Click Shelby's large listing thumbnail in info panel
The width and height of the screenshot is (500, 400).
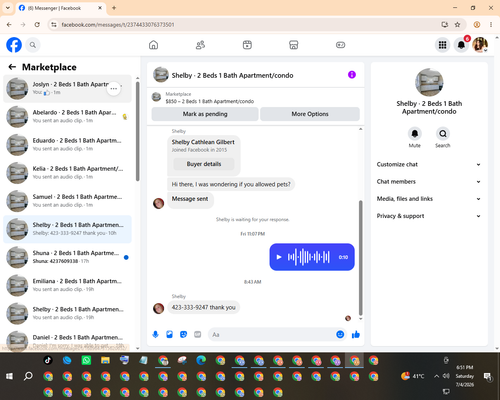tap(429, 82)
